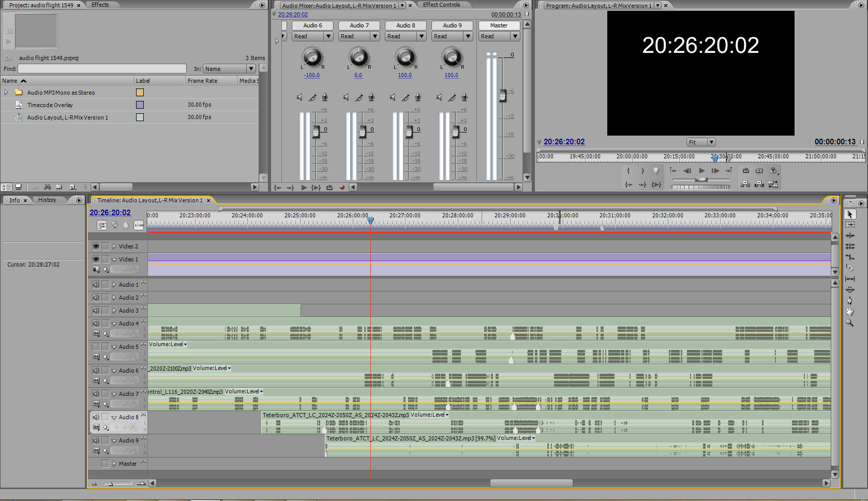The height and width of the screenshot is (501, 868).
Task: Expand Audio MP3 Mono as Stereo bin
Action: pos(6,93)
